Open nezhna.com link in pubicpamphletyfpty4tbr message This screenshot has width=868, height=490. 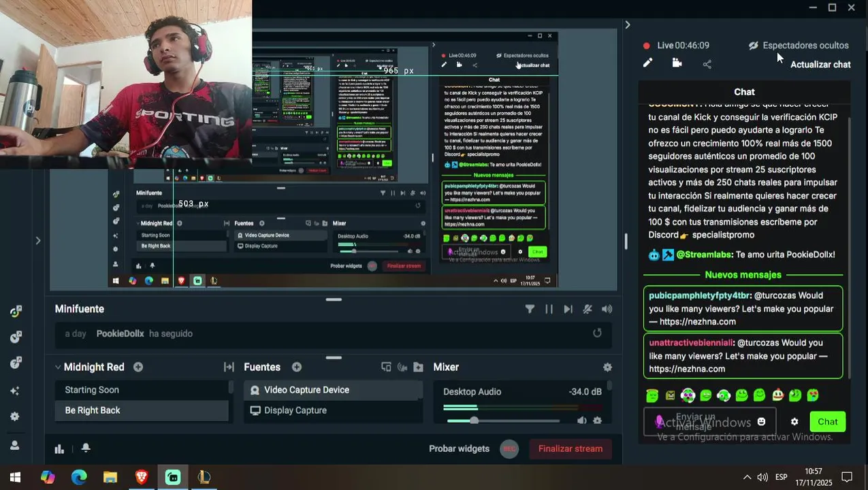click(698, 321)
